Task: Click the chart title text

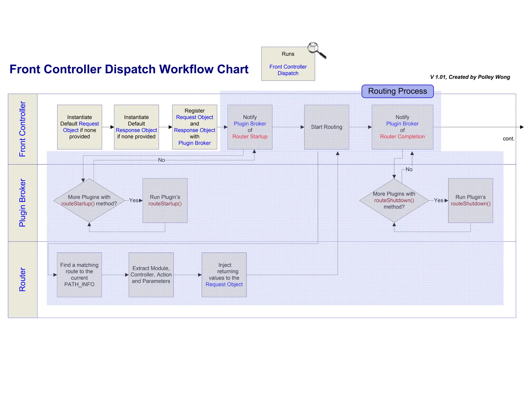Action: (x=129, y=69)
